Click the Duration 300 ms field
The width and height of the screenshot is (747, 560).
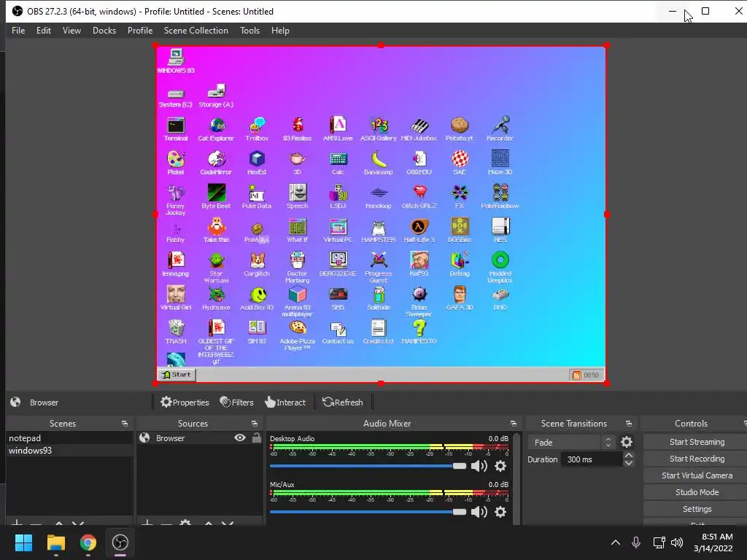(x=592, y=459)
